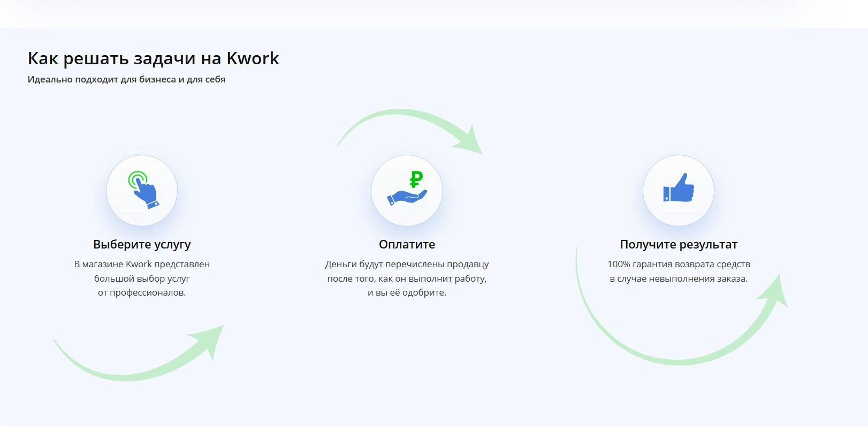
Task: Click the step title "Оплатите"
Action: pyautogui.click(x=407, y=244)
